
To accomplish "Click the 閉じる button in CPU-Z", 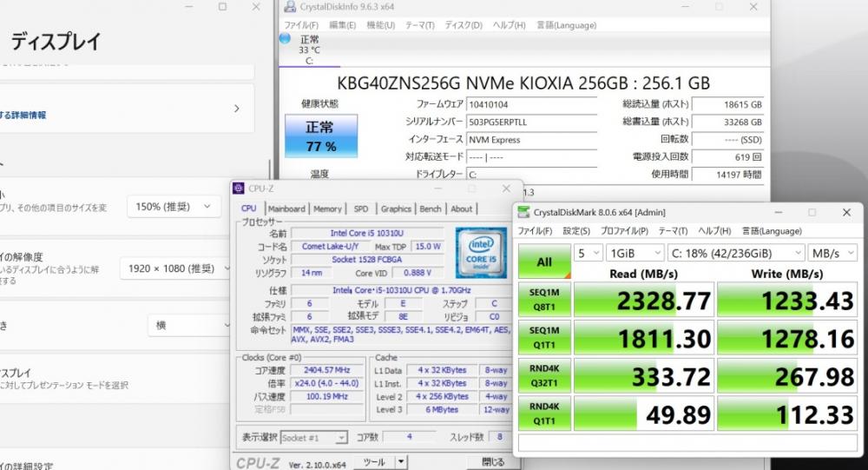I will click(x=493, y=461).
